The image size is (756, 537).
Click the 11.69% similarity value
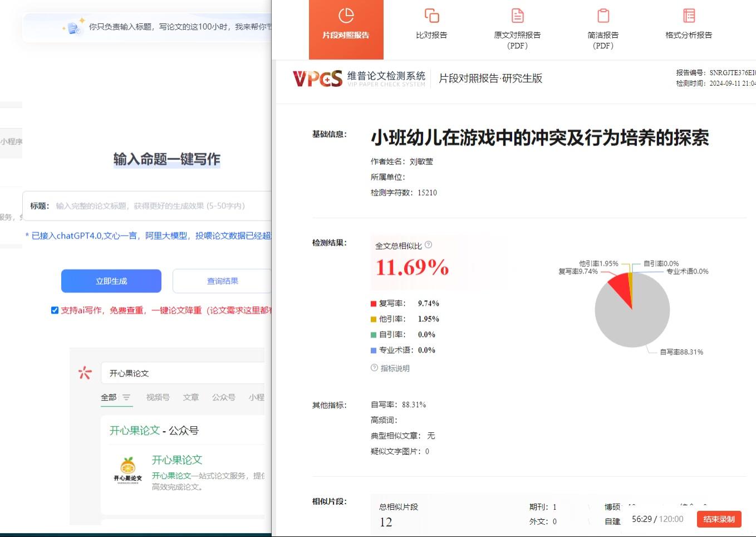pyautogui.click(x=412, y=268)
